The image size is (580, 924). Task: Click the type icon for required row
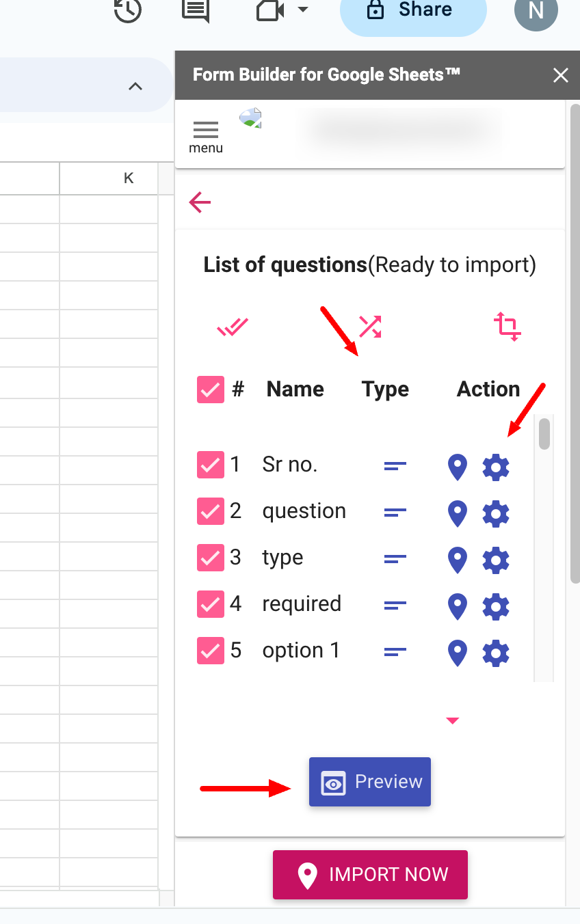click(395, 605)
